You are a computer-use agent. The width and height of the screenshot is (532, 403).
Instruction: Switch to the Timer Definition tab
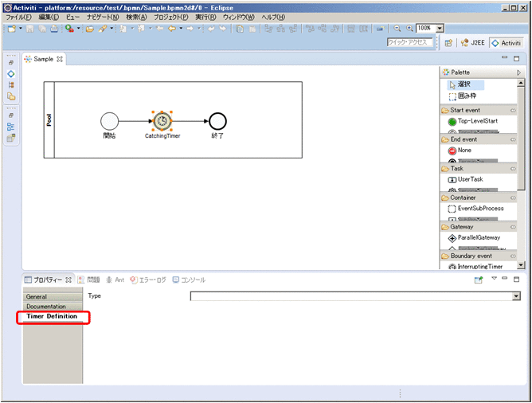coord(52,316)
